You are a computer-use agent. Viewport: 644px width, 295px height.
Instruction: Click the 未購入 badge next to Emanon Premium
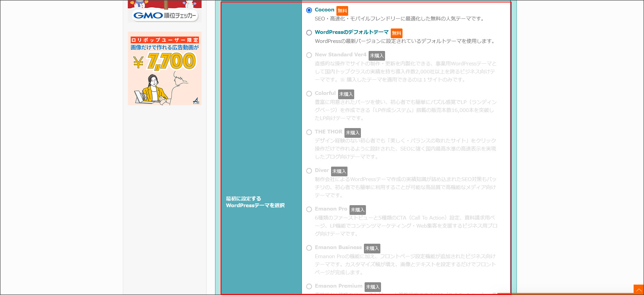click(x=373, y=287)
